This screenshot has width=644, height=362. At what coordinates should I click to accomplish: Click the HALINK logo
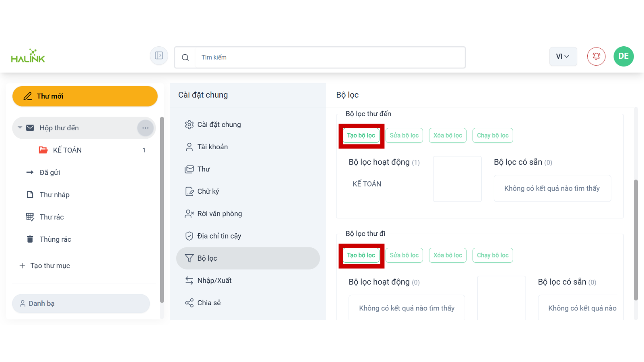28,56
